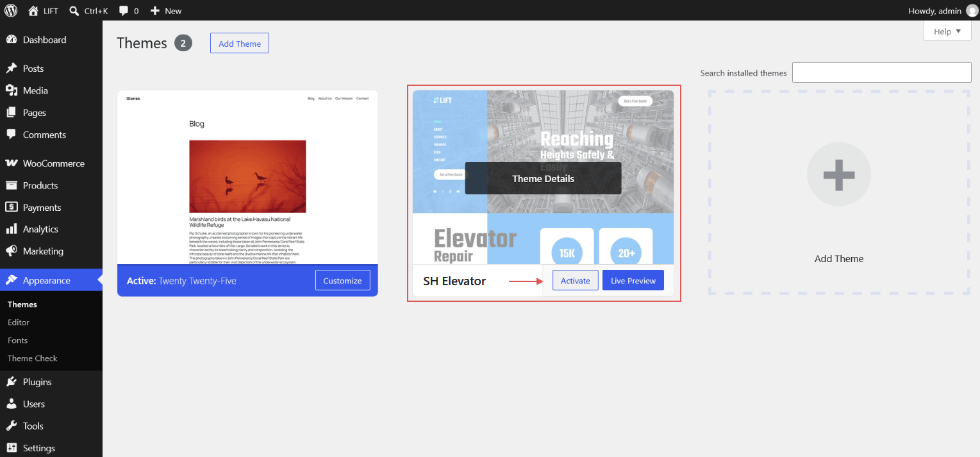Click the Comments speech bubble sidebar icon
980x457 pixels.
(x=12, y=135)
